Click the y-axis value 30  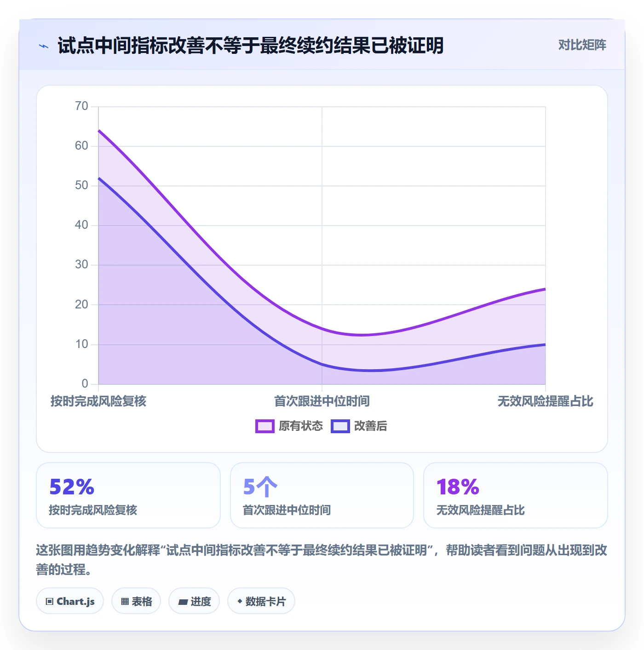click(81, 265)
